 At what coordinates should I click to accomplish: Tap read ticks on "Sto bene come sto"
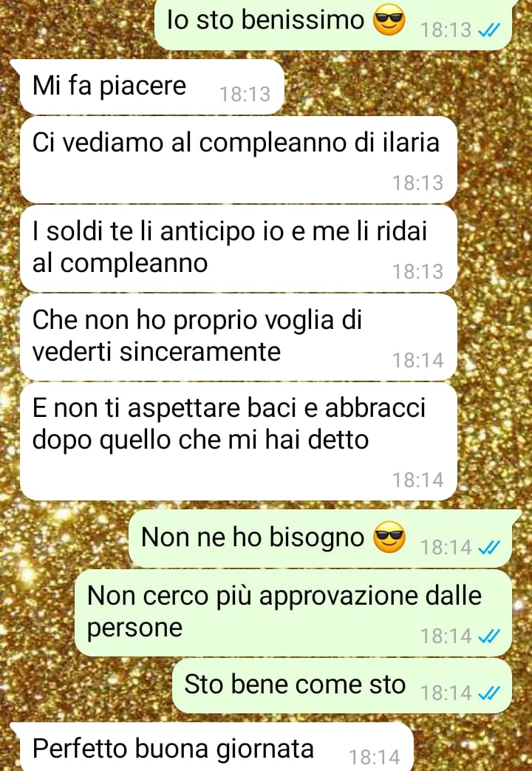click(x=488, y=693)
